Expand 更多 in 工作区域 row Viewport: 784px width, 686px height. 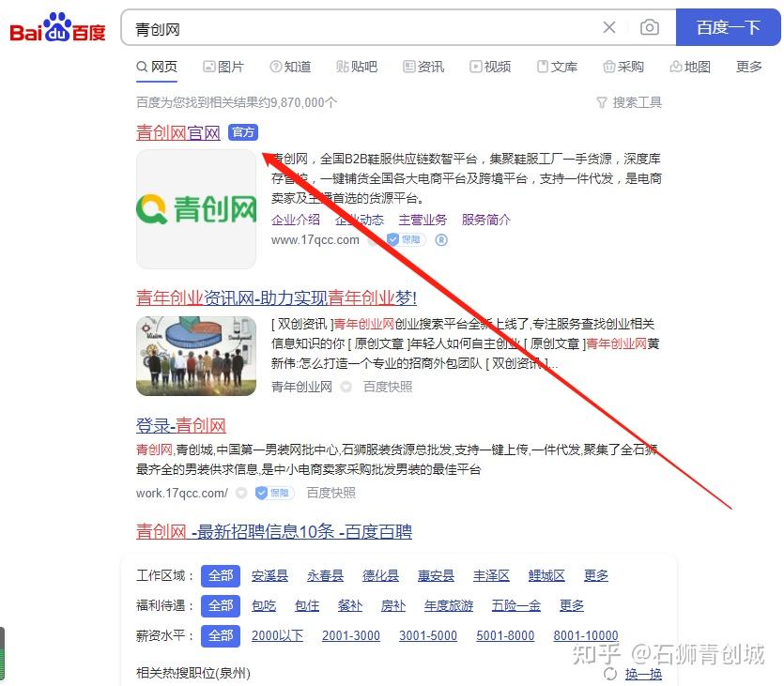pyautogui.click(x=596, y=575)
